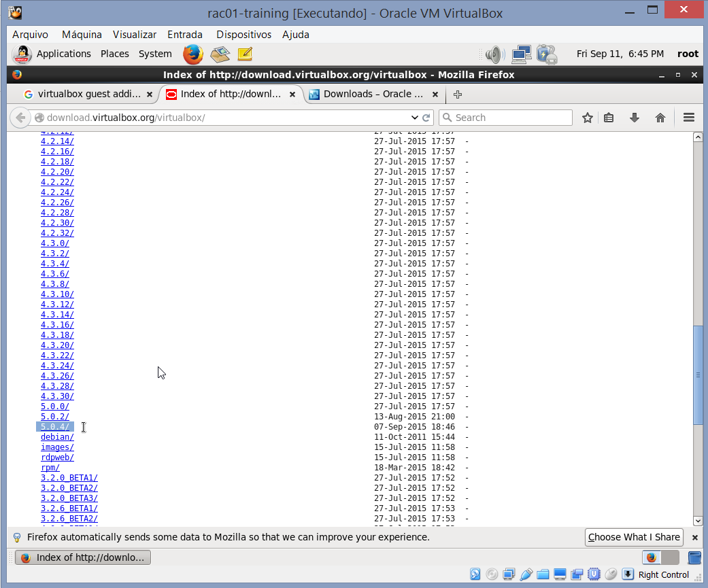
Task: Click VirtualBox USB devices status icon
Action: pyautogui.click(x=526, y=574)
